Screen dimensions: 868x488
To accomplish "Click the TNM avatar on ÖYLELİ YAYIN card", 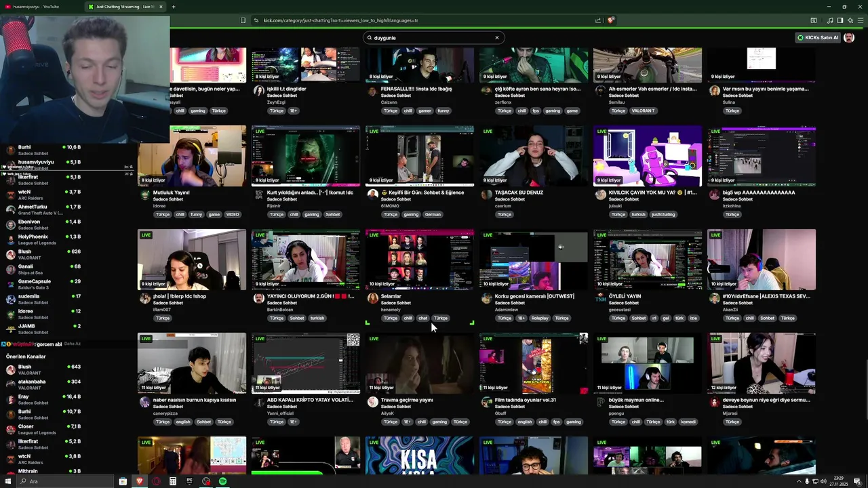I will 600,298.
